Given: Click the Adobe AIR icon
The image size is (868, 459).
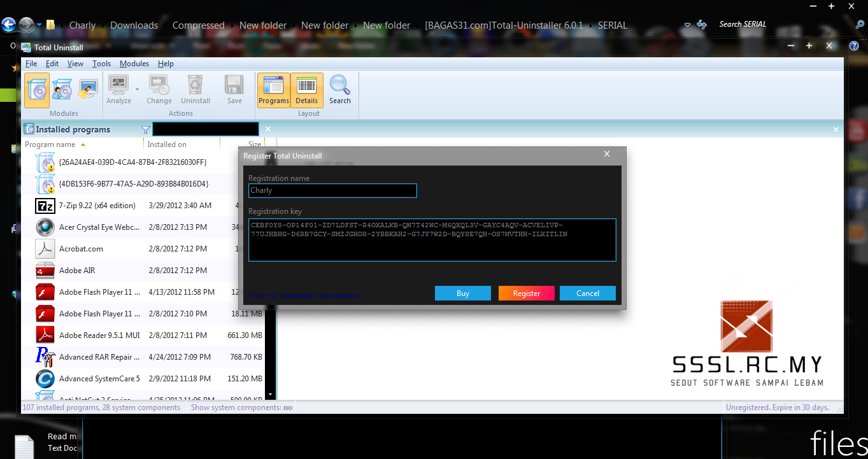Looking at the screenshot, I should (x=45, y=271).
